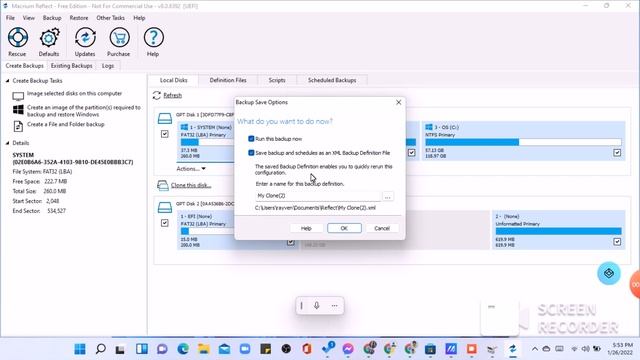Click the Clone this disk icon
This screenshot has width=640, height=360.
click(x=162, y=186)
